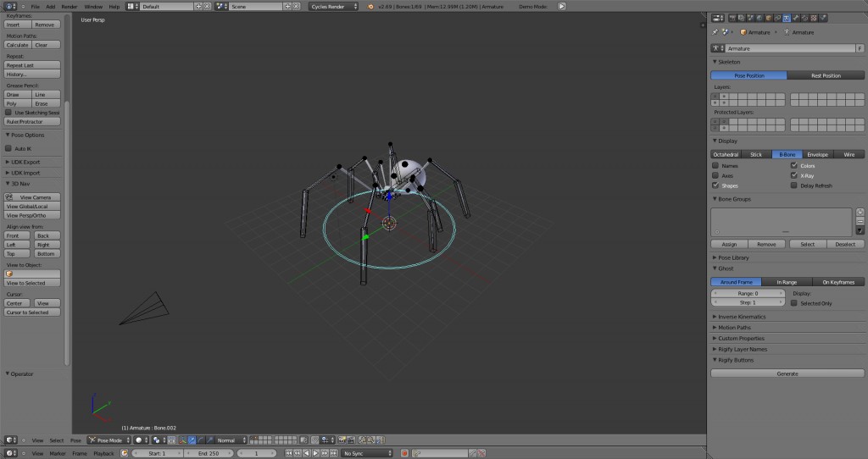Open the Bone Constraints tab icon
Image resolution: width=868 pixels, height=459 pixels.
805,18
